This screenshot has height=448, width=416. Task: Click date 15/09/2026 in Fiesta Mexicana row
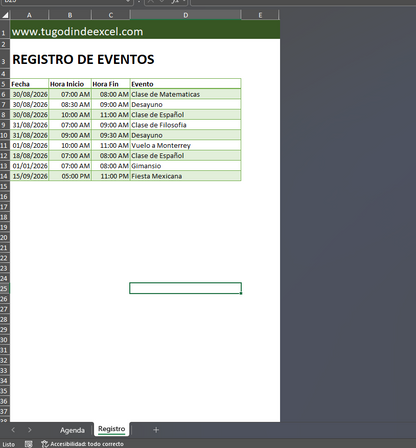[x=29, y=176]
